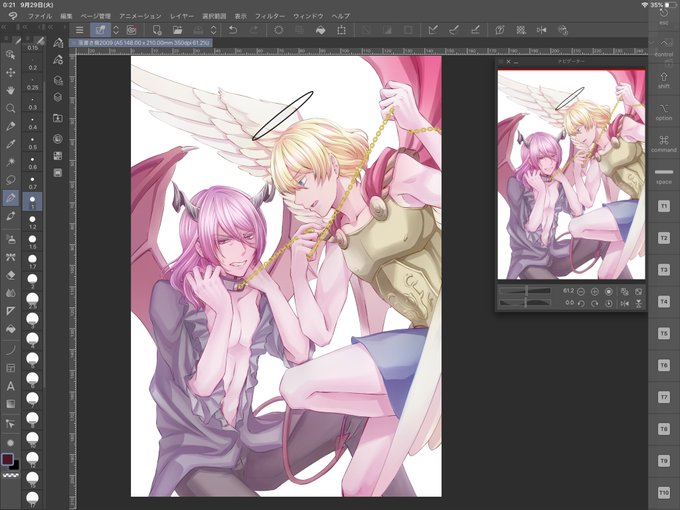Select the Move layer tool
The image size is (680, 510).
(11, 72)
